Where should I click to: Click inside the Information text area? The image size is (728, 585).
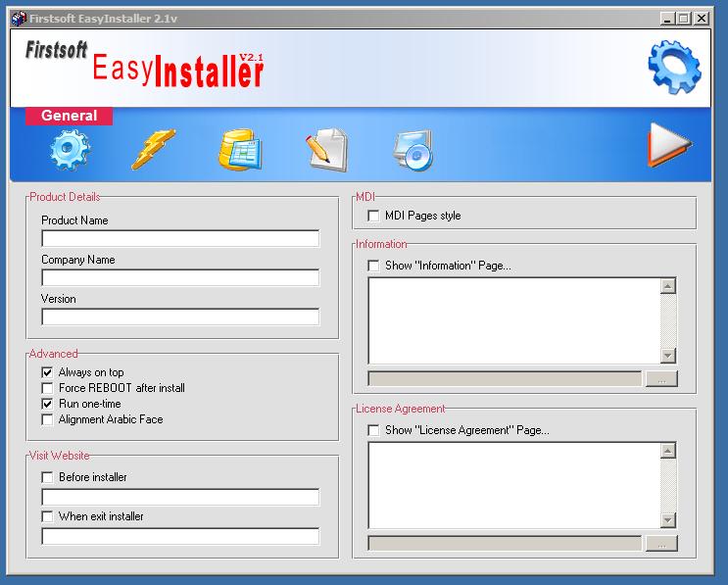click(x=514, y=320)
